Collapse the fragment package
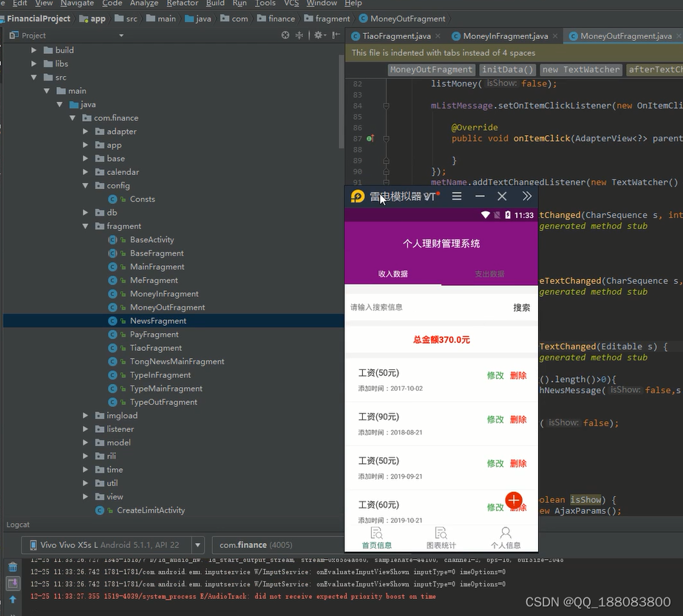This screenshot has height=616, width=683. tap(86, 226)
